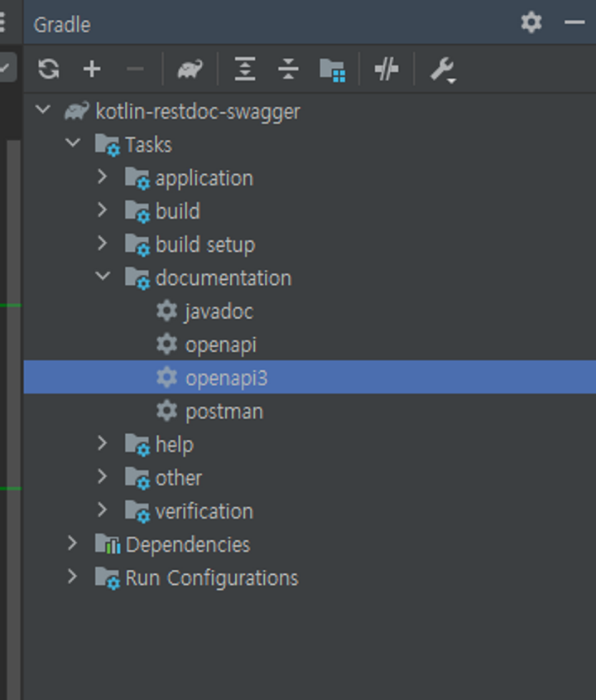Expand the help task group

[102, 443]
